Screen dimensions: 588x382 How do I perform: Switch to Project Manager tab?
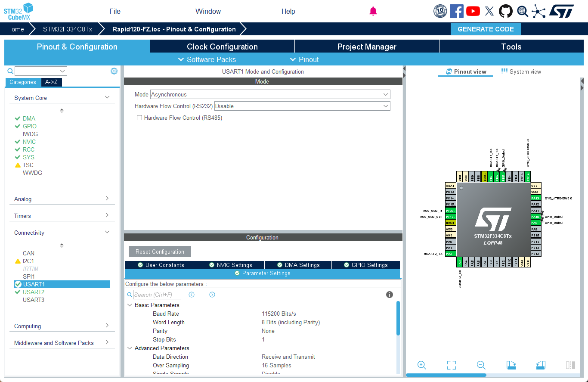[x=367, y=47]
